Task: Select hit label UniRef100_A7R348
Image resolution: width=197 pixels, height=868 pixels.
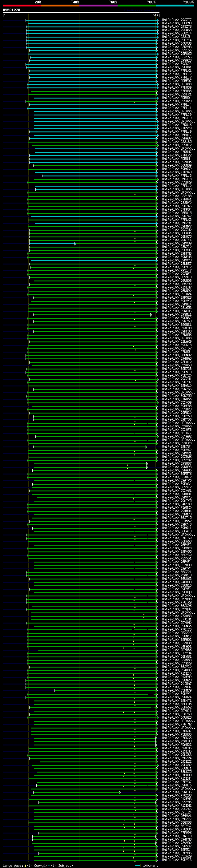Action: [x=177, y=172]
